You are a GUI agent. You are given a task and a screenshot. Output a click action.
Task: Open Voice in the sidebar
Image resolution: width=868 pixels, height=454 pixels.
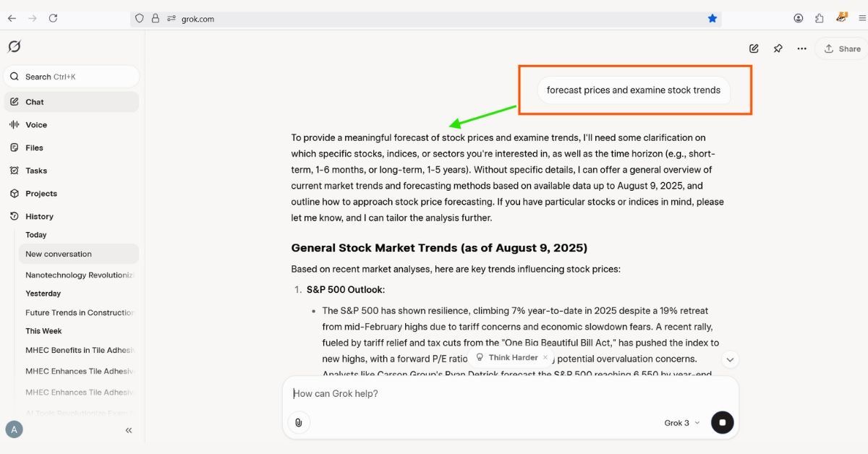point(36,125)
